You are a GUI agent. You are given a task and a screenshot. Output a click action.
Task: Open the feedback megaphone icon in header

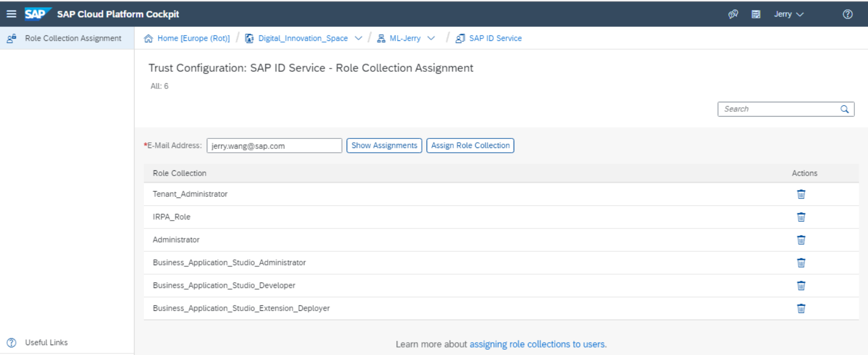[733, 14]
